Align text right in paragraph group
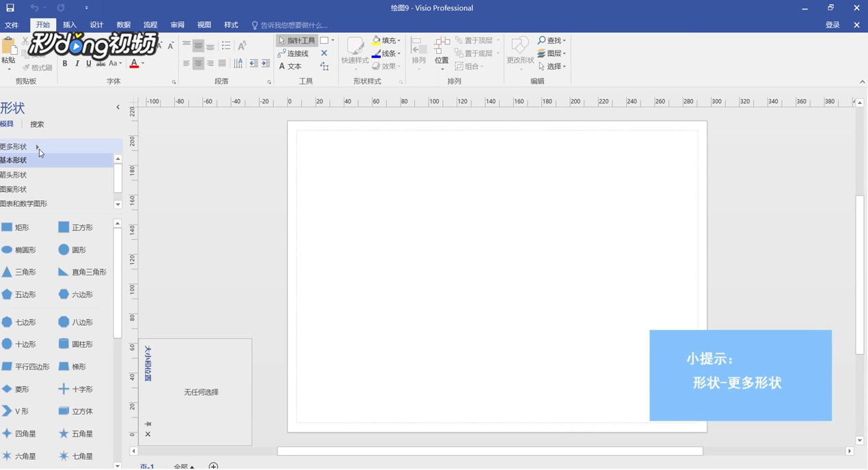The width and height of the screenshot is (868, 470). pyautogui.click(x=210, y=64)
